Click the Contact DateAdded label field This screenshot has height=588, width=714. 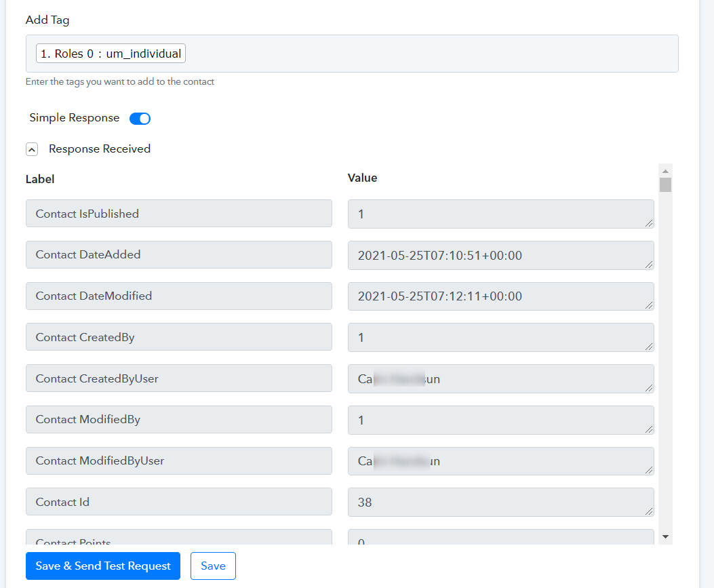click(179, 254)
